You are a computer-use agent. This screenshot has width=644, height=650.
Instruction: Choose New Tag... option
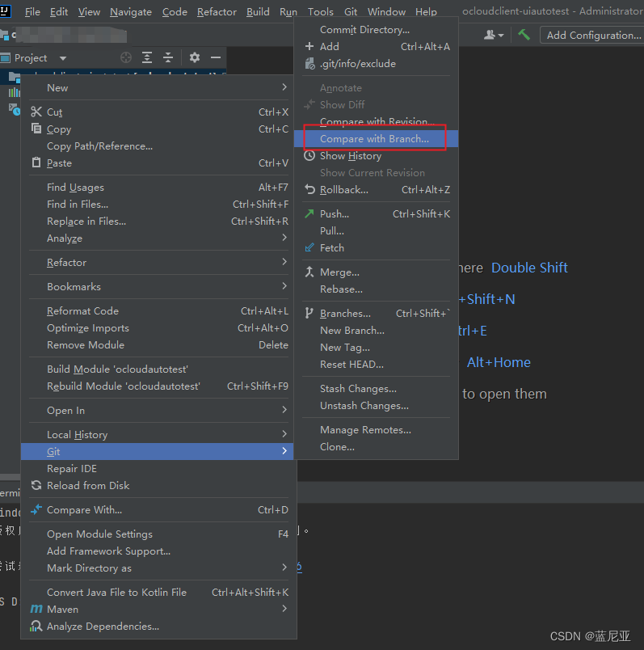pyautogui.click(x=376, y=347)
